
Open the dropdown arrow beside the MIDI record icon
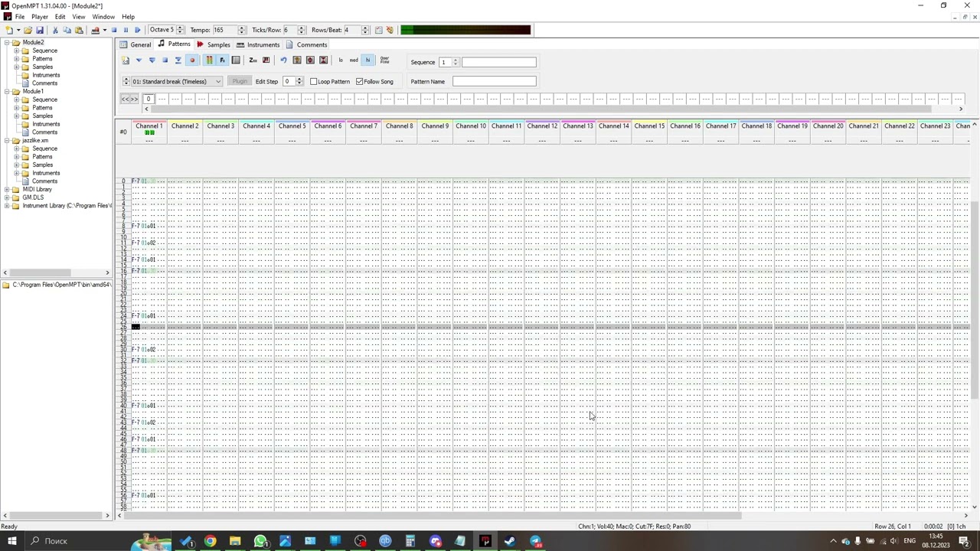(x=104, y=30)
